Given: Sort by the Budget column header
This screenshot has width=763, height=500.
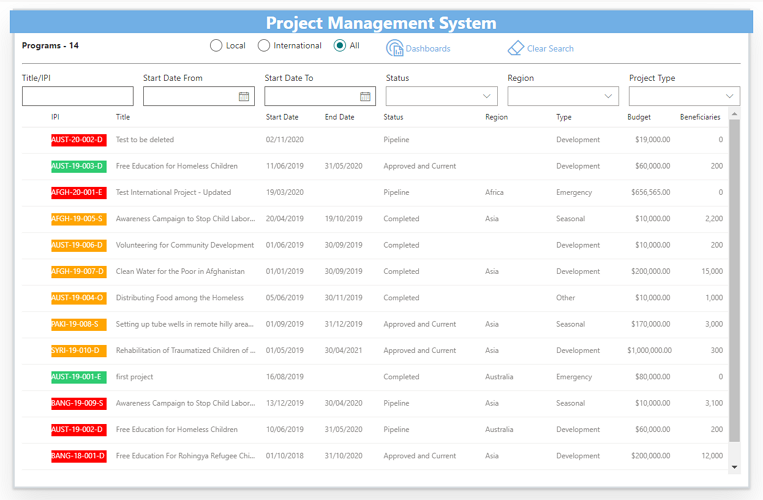Looking at the screenshot, I should coord(639,117).
